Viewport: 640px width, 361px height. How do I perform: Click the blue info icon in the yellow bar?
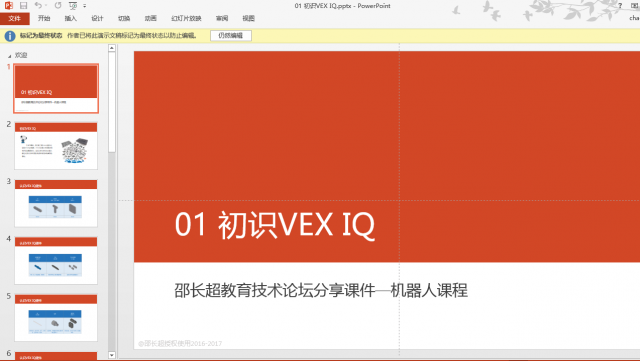click(10, 36)
